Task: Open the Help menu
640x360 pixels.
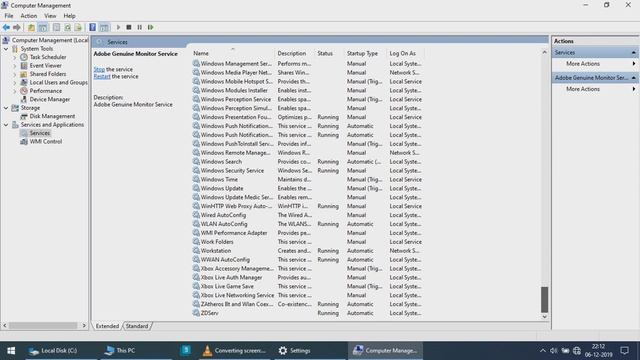Action: (x=69, y=16)
